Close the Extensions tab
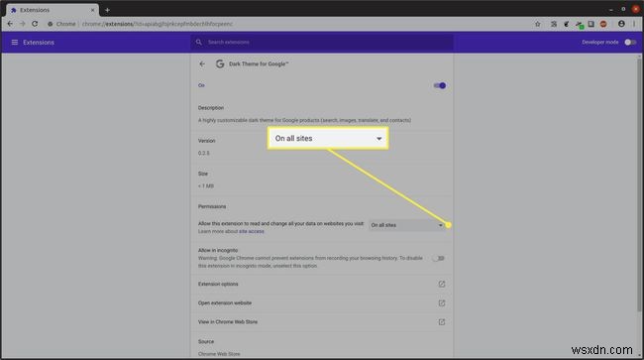This screenshot has height=360, width=644. tap(92, 10)
